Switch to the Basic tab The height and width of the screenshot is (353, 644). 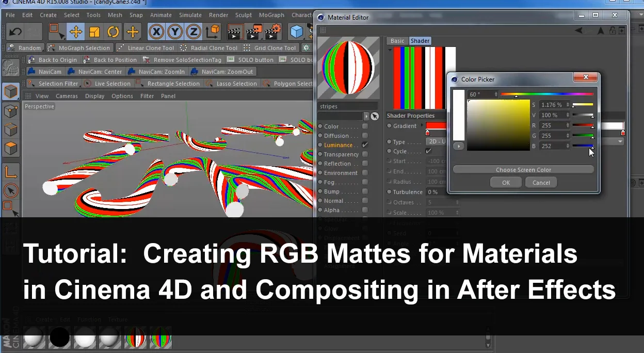pyautogui.click(x=397, y=41)
